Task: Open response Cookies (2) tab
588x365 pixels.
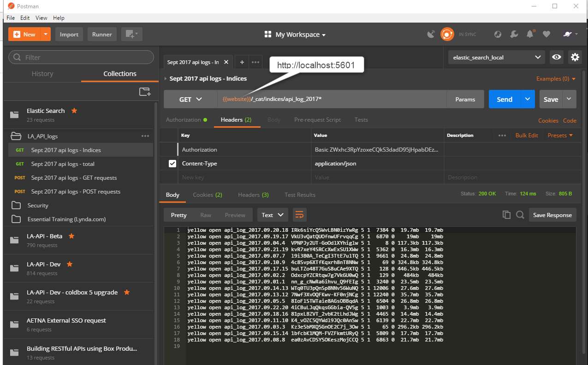Action: click(x=208, y=195)
